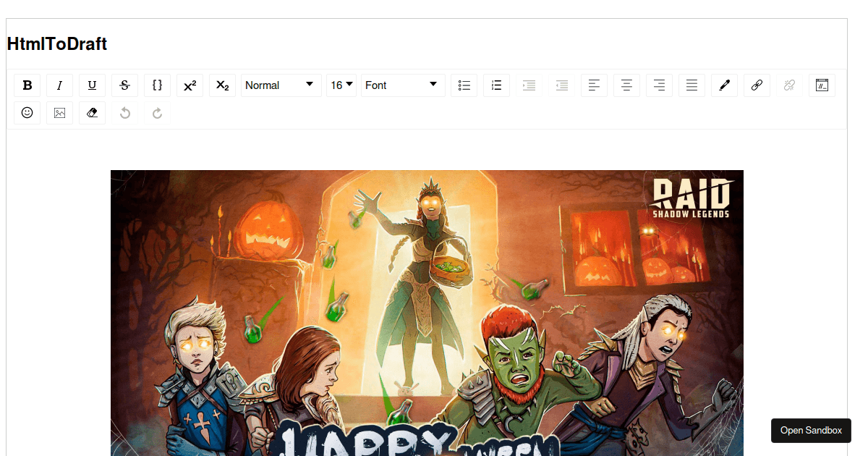The width and height of the screenshot is (868, 456).
Task: Open the font size 16 dropdown
Action: pyautogui.click(x=341, y=85)
